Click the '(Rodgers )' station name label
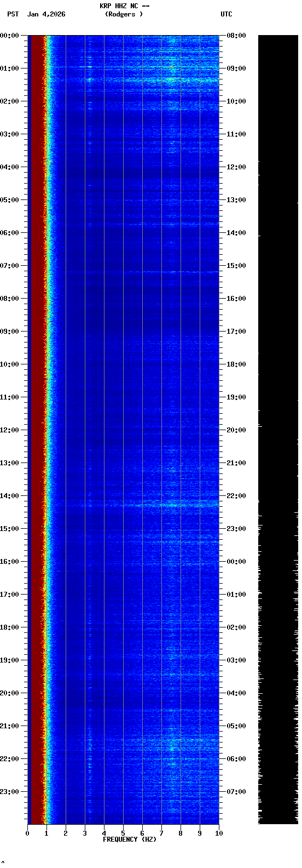The height and width of the screenshot is (868, 302). tap(124, 14)
